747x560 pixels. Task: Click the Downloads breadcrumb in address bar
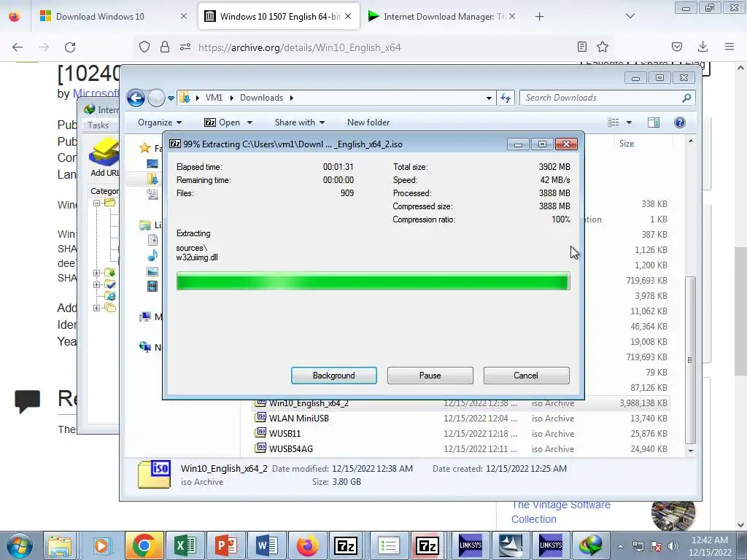tap(262, 98)
